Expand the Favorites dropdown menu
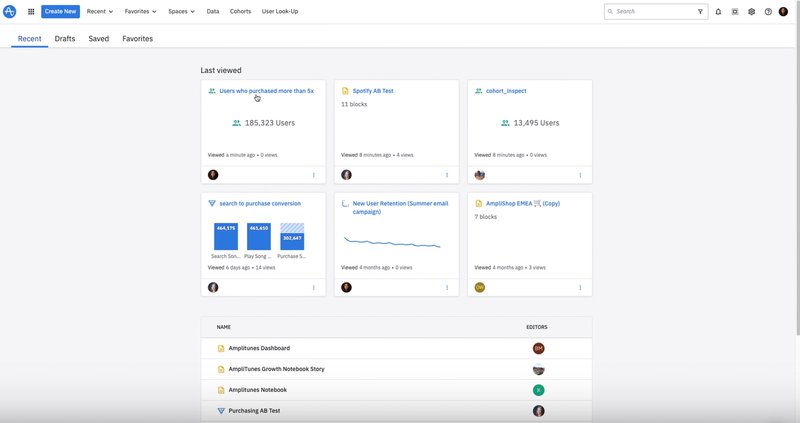The height and width of the screenshot is (423, 800). [x=140, y=11]
